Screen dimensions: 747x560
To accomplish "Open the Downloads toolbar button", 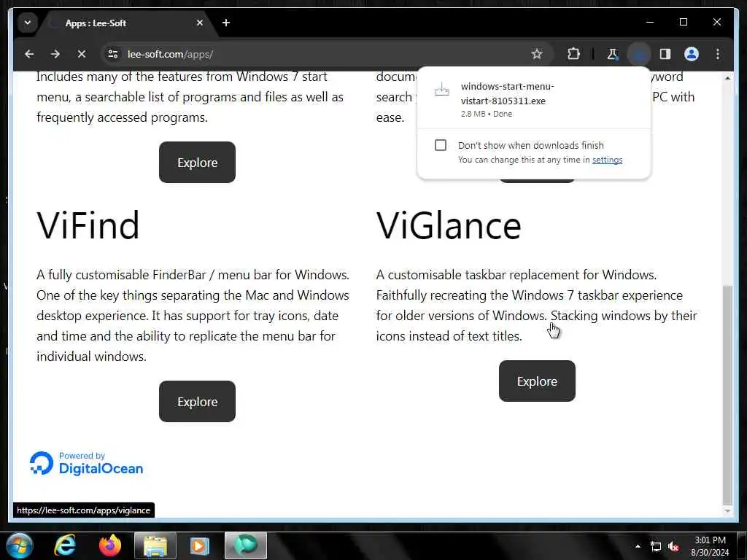I will click(x=639, y=54).
